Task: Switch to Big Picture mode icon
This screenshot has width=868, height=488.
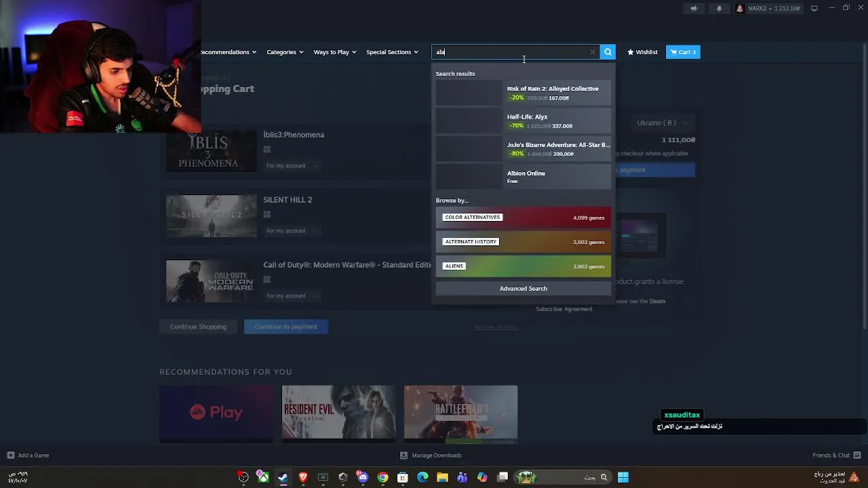Action: click(x=814, y=8)
